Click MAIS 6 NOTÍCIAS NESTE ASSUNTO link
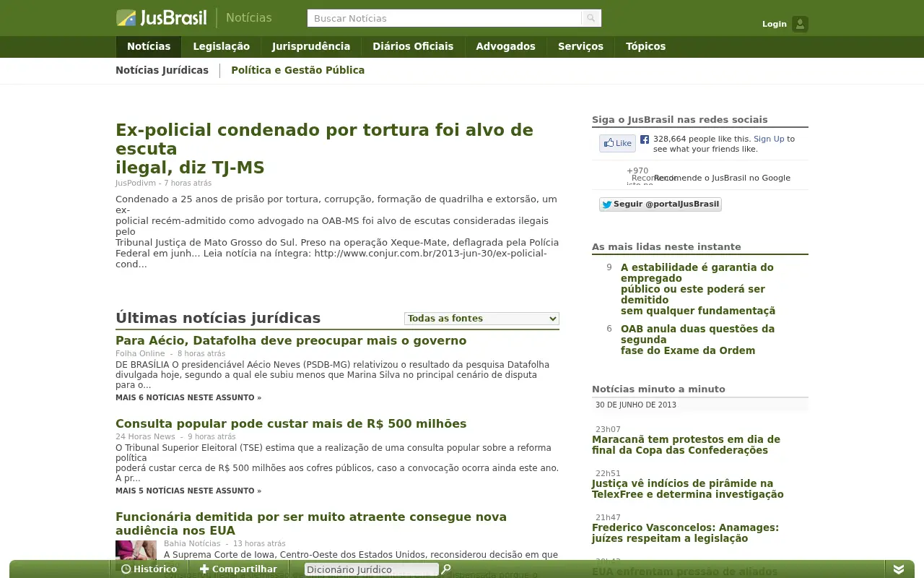This screenshot has height=578, width=924. pyautogui.click(x=188, y=398)
